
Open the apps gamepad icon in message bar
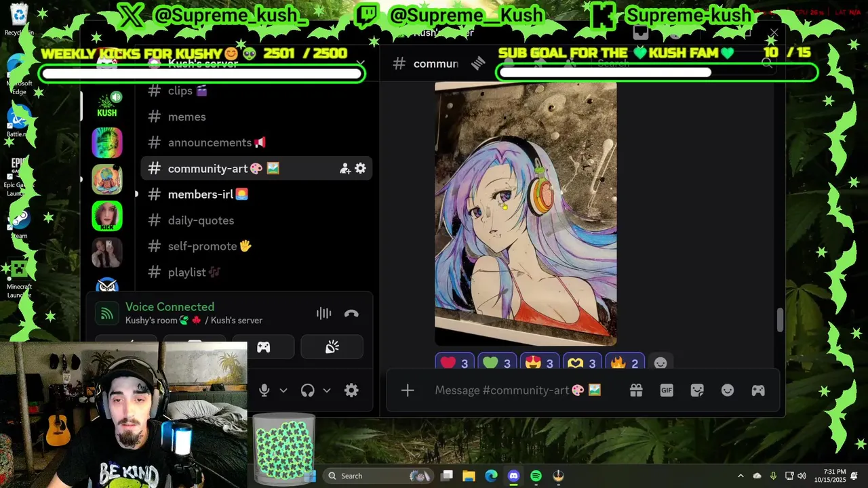(758, 390)
